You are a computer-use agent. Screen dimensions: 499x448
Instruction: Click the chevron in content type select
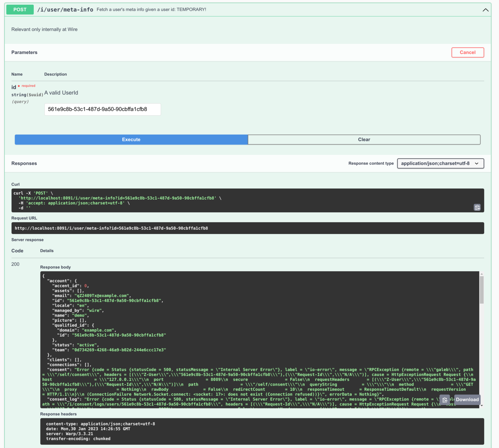pos(477,163)
